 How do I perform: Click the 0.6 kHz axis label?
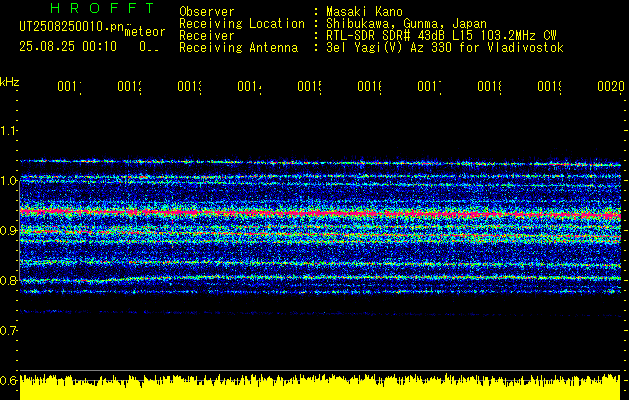(8, 380)
